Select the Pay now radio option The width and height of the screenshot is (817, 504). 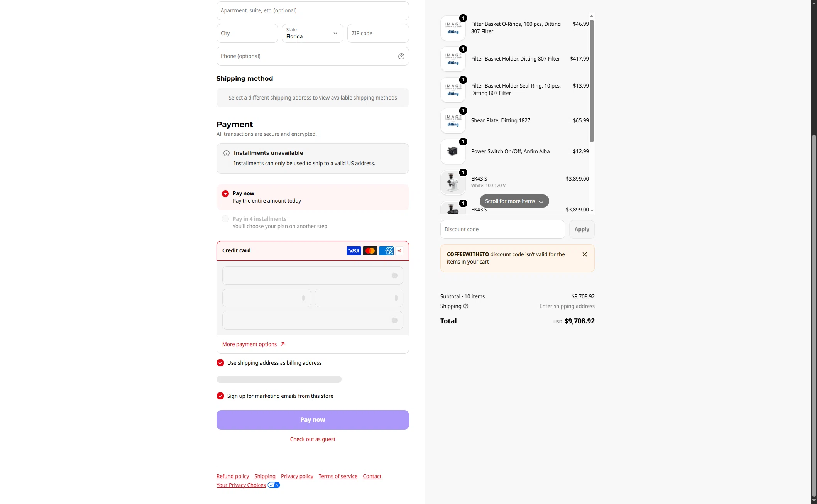[x=225, y=194]
